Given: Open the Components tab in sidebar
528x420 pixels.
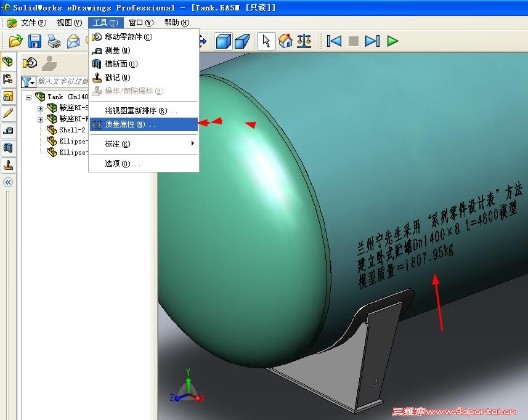Looking at the screenshot, I should [x=8, y=61].
